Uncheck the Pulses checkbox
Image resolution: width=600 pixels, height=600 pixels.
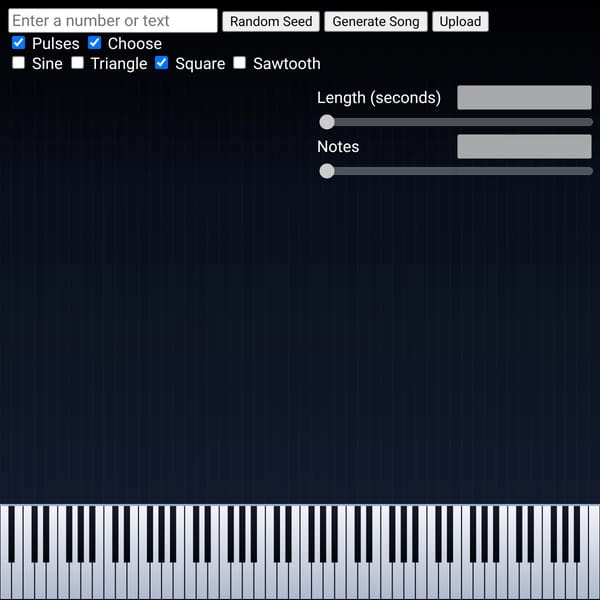pos(18,42)
